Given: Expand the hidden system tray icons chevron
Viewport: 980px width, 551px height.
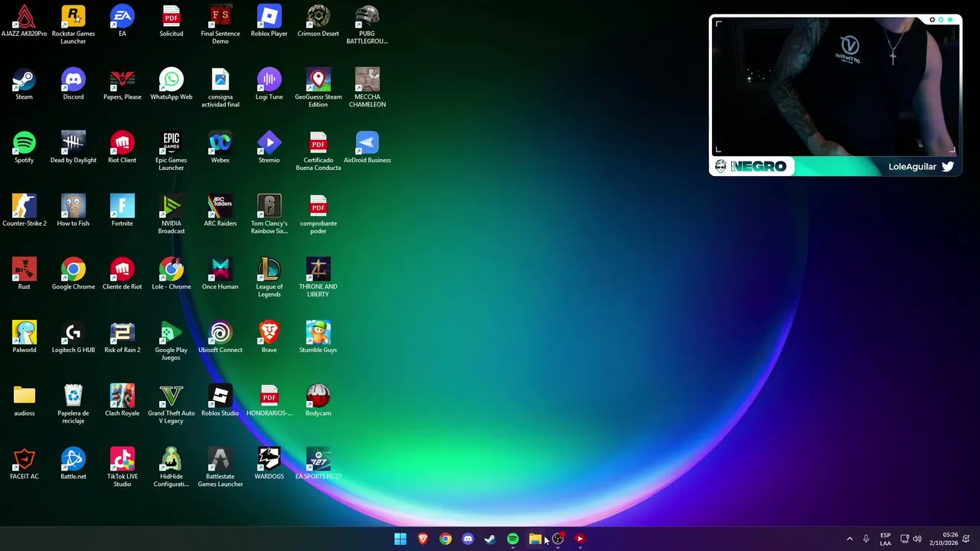Looking at the screenshot, I should pos(849,539).
